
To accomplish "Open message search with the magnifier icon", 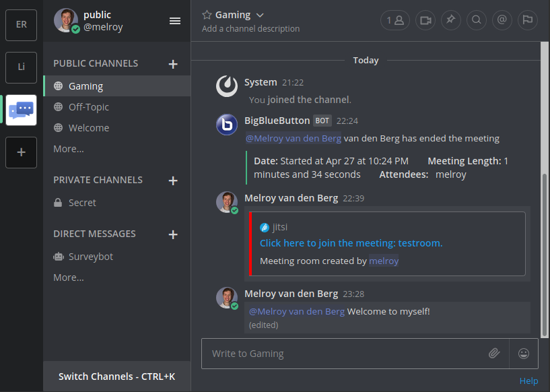I will (x=476, y=20).
